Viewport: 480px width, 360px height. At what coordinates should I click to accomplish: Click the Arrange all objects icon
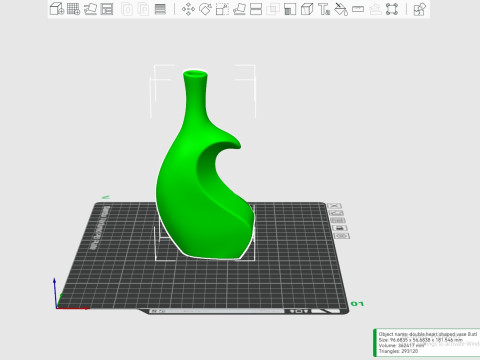(107, 9)
